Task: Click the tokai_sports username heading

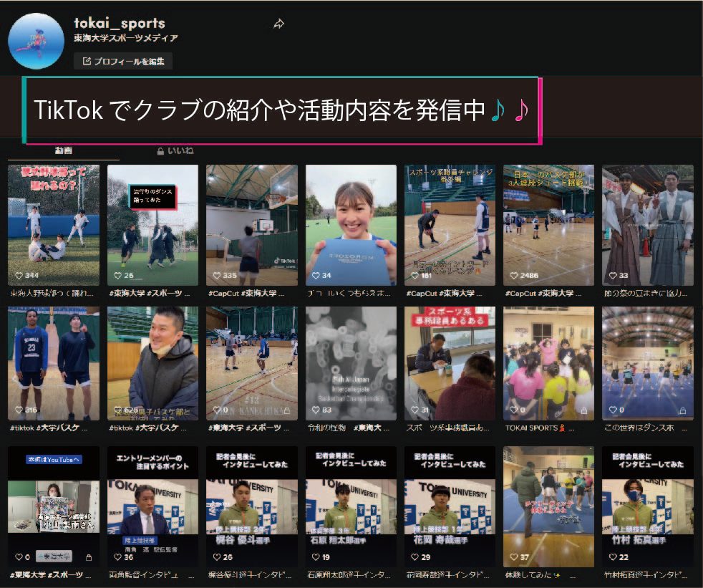Action: pyautogui.click(x=120, y=23)
